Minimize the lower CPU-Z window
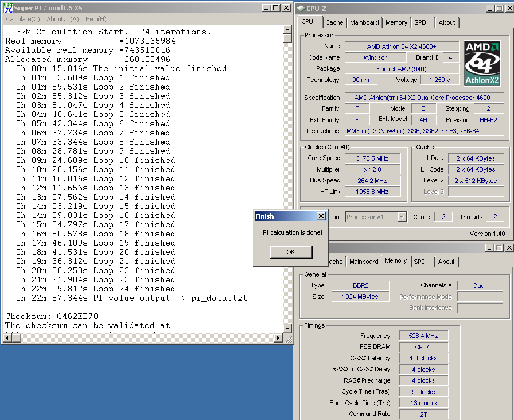The width and height of the screenshot is (514, 420). click(x=490, y=247)
